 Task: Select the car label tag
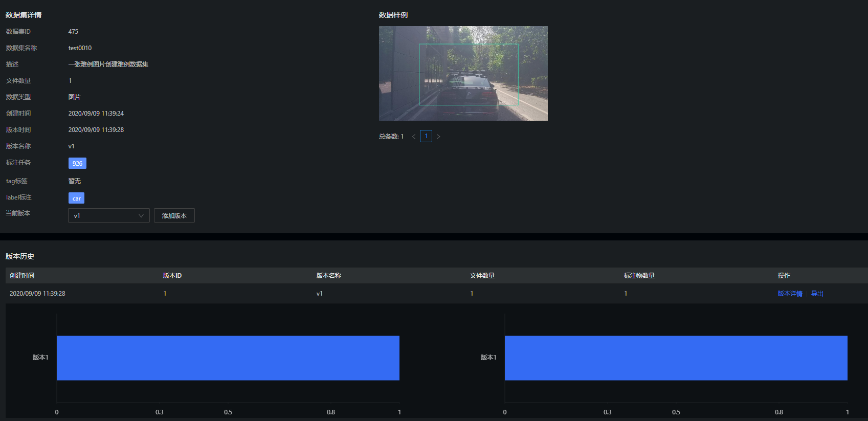(76, 198)
